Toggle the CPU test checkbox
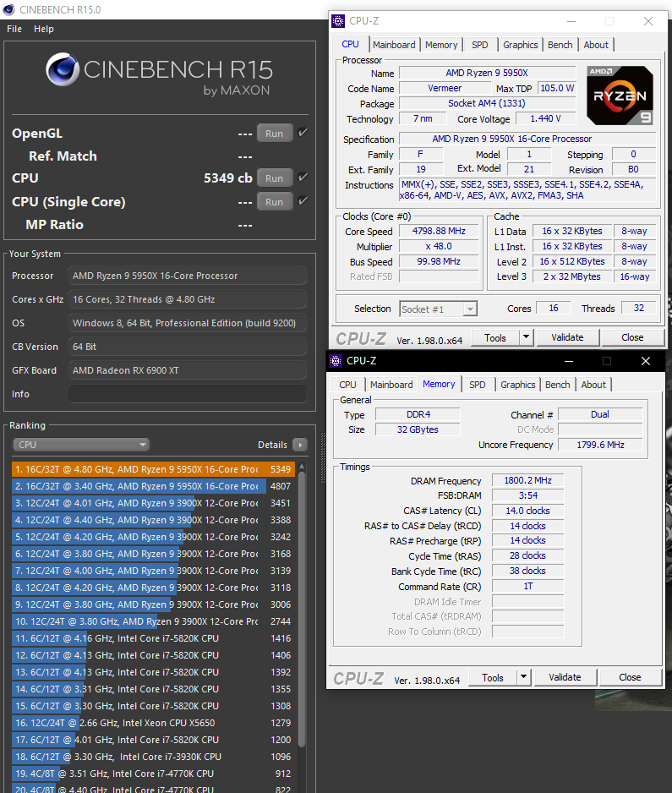 (303, 178)
